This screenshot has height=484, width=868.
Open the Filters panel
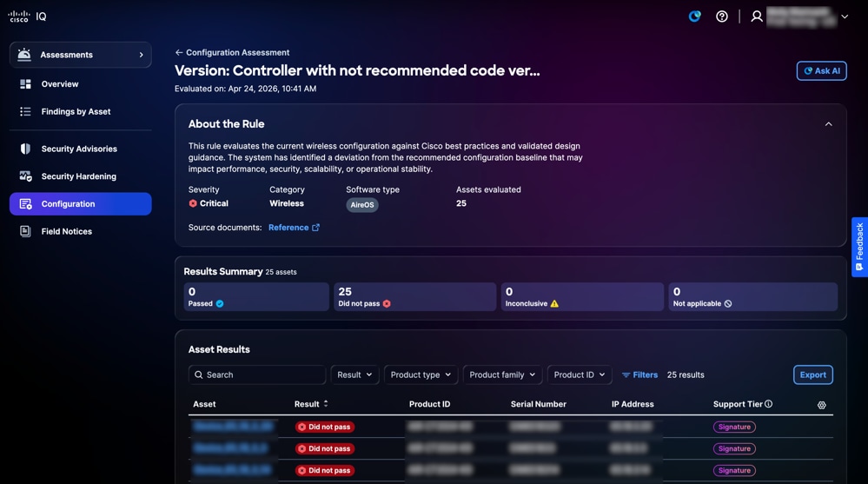(x=639, y=375)
